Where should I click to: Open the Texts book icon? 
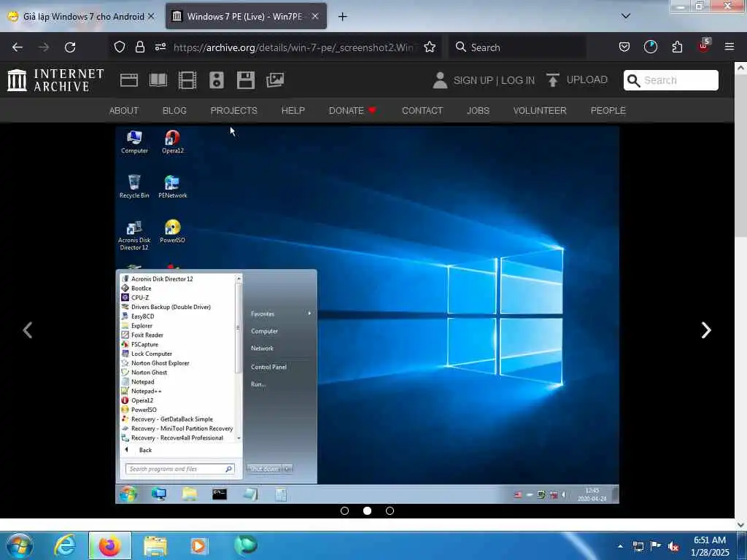158,80
